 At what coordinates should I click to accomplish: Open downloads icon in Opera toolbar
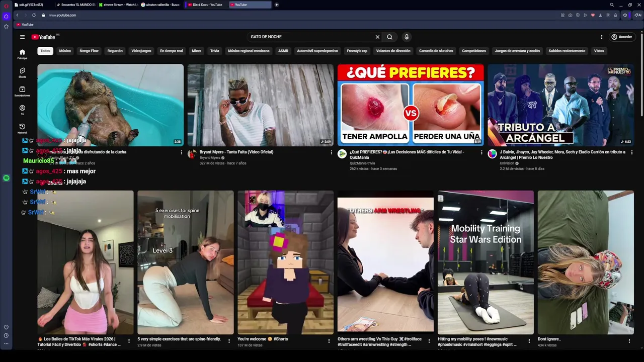coord(600,15)
